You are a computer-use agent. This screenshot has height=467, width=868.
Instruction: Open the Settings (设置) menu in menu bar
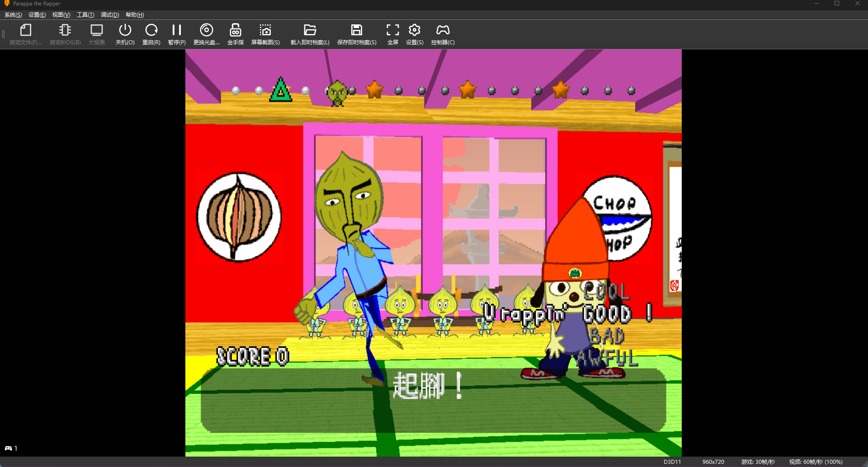coord(37,15)
